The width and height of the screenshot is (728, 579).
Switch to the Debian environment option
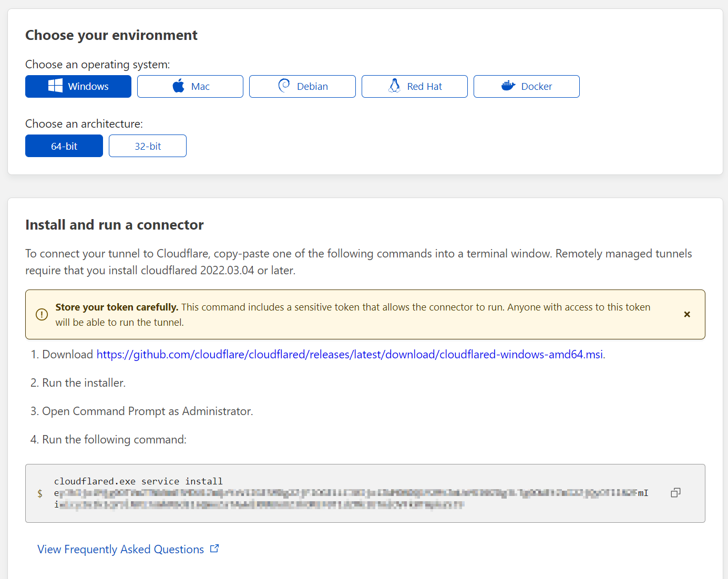[x=302, y=86]
